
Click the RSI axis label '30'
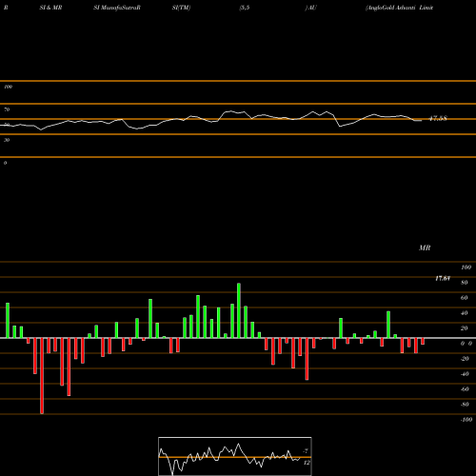click(x=7, y=140)
